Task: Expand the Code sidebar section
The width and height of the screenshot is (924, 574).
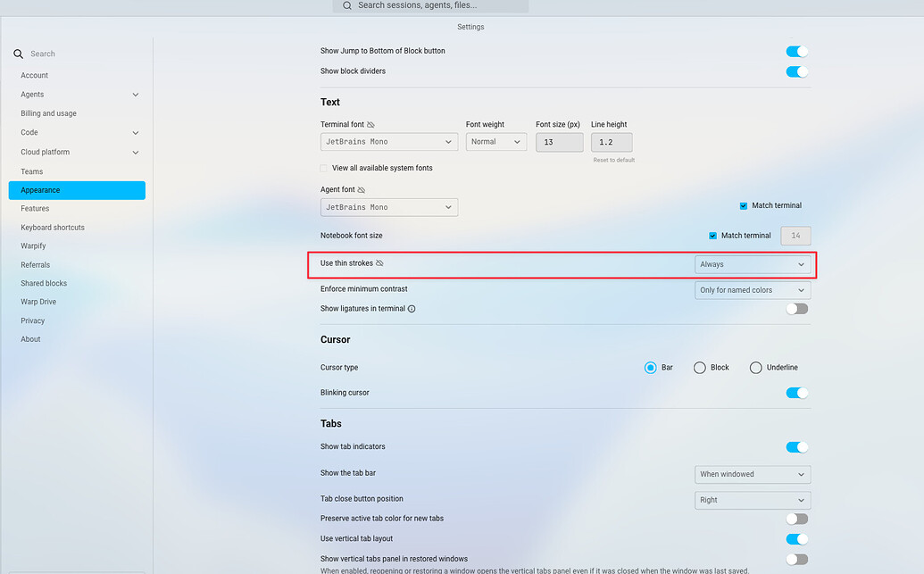Action: click(136, 133)
